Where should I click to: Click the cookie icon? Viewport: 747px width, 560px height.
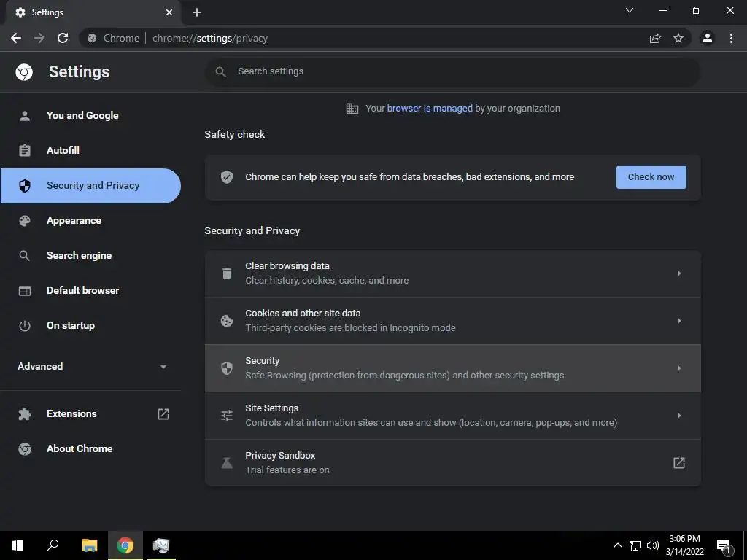(227, 321)
